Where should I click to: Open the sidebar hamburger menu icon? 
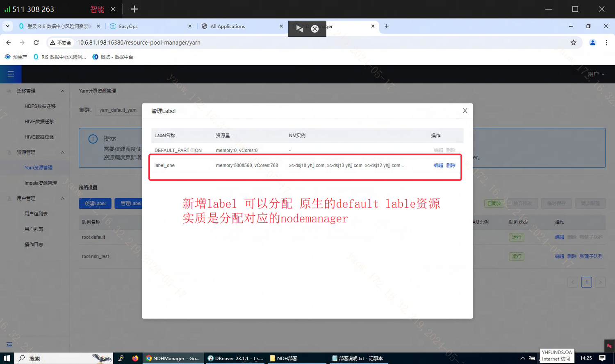click(x=10, y=74)
